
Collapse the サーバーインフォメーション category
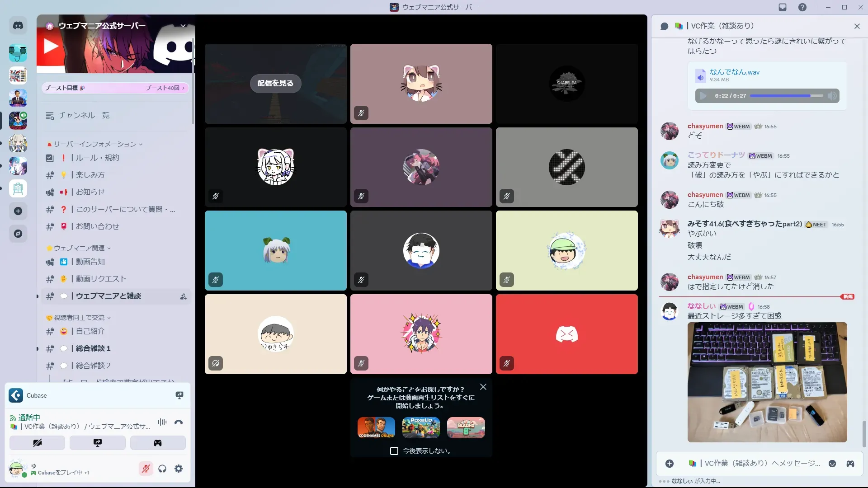pos(95,144)
